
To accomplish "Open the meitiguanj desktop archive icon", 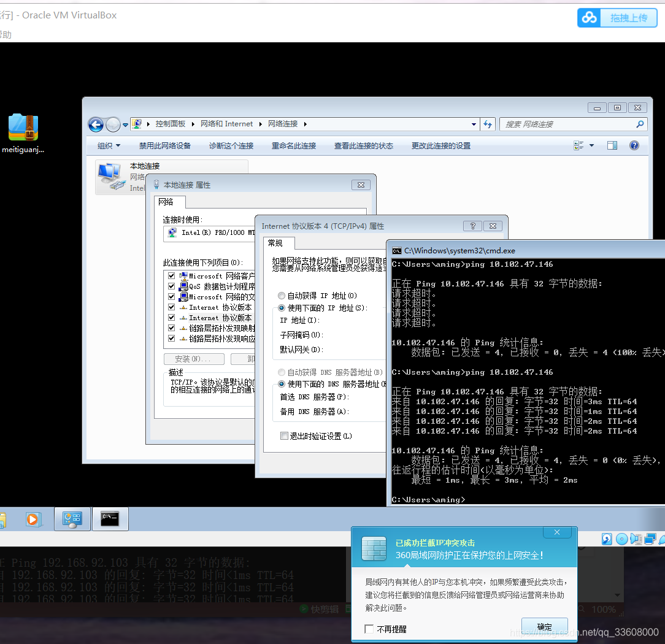I will 23,127.
